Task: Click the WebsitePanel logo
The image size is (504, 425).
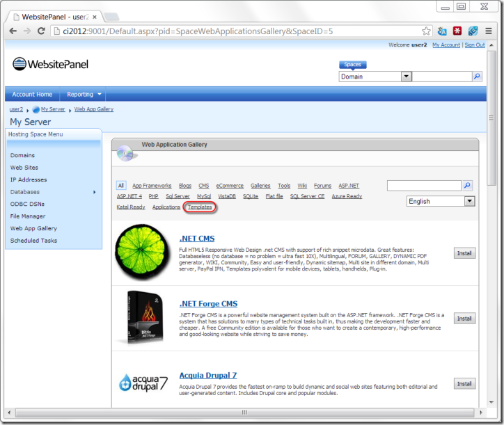Action: pos(50,65)
